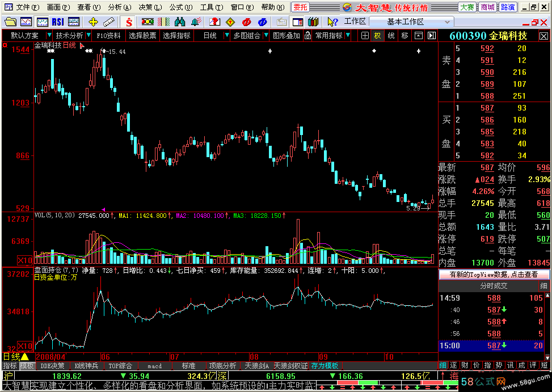
Task: Click the 大赛 button in title bar
Action: [467, 7]
